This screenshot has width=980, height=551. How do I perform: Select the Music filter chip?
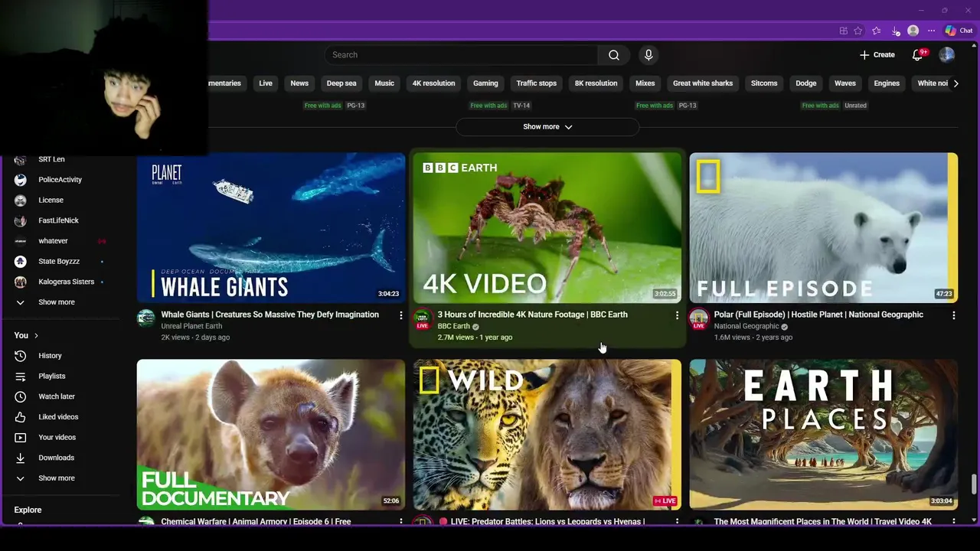(384, 83)
